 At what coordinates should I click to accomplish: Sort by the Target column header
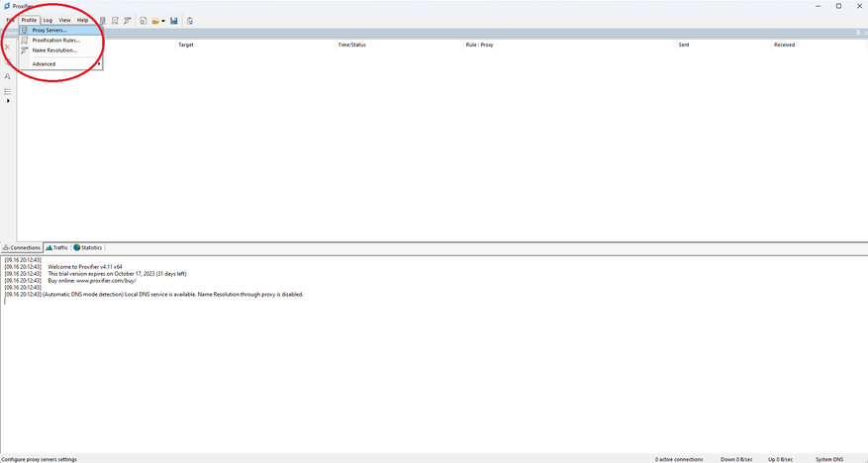[x=256, y=45]
